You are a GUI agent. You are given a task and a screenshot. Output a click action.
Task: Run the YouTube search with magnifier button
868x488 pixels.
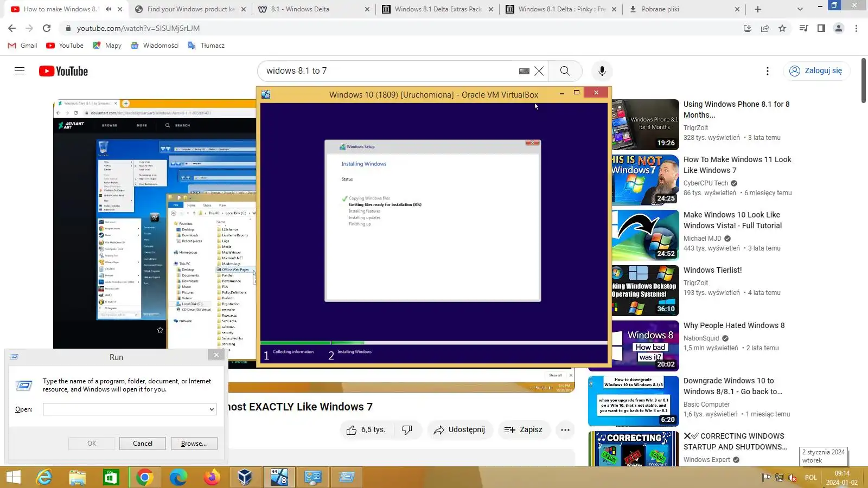565,71
